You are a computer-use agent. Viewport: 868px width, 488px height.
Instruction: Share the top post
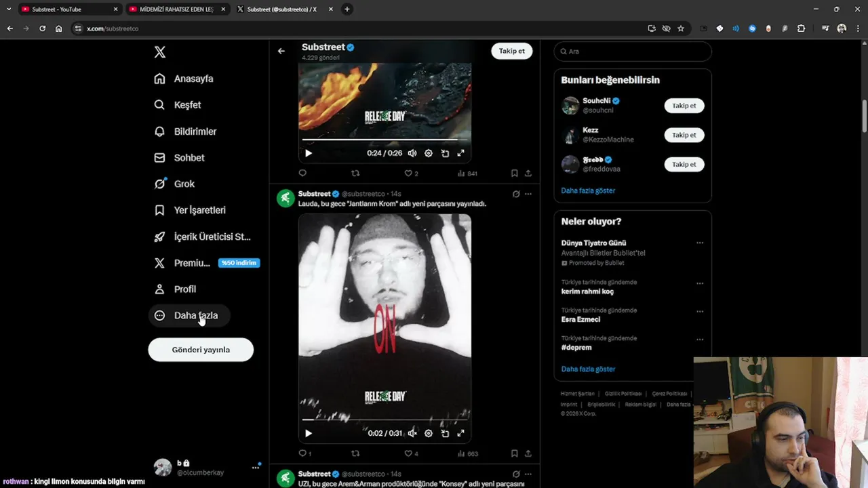click(x=528, y=174)
